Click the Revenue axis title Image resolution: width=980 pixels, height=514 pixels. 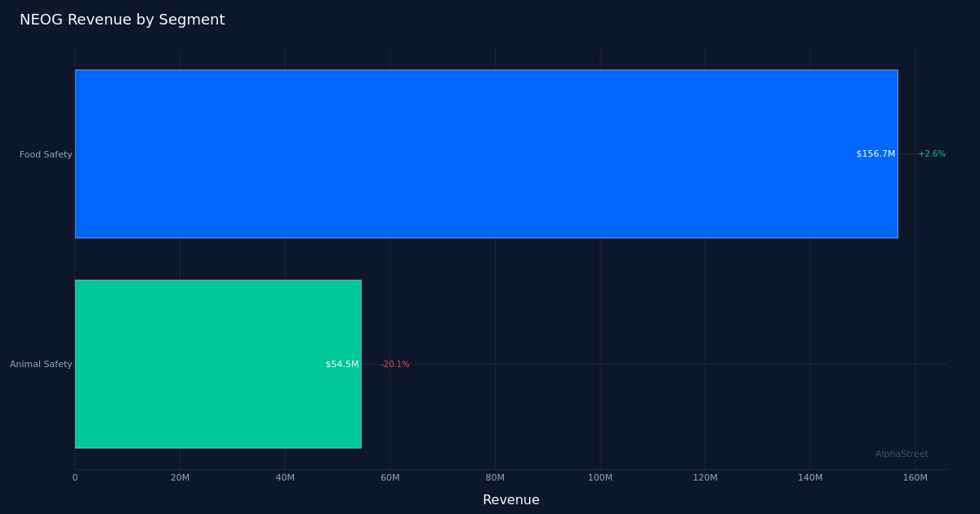(511, 499)
